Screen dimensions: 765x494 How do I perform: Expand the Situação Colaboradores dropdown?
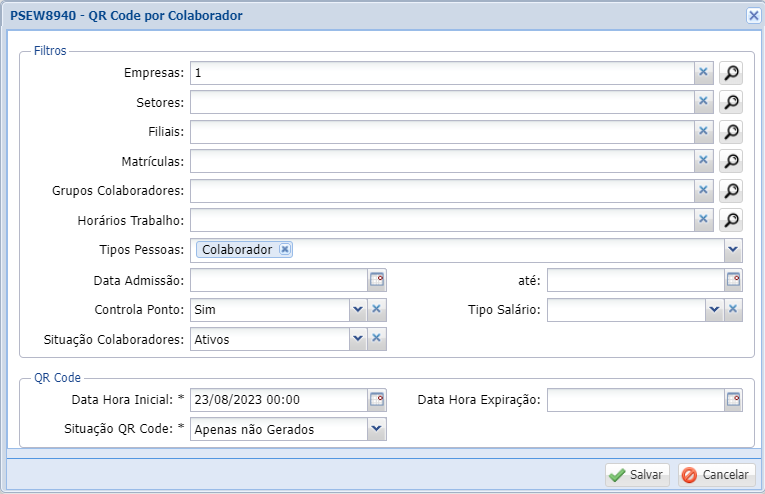click(357, 339)
